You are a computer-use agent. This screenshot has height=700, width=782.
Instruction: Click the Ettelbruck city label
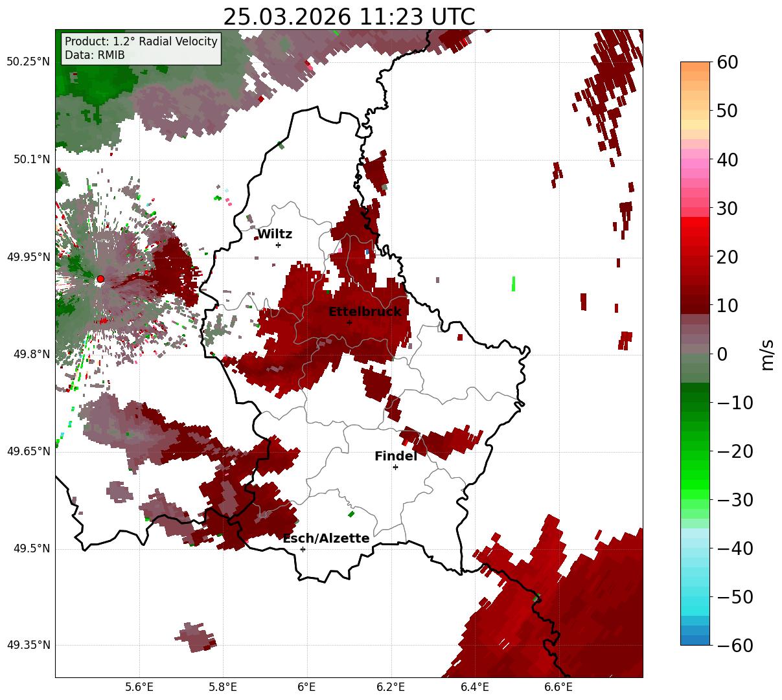coord(365,312)
